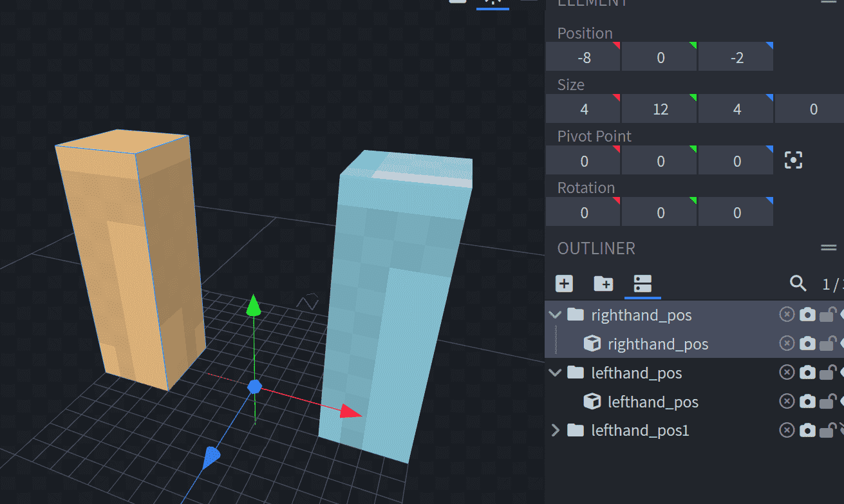Click the Add Group folder-plus icon
The width and height of the screenshot is (844, 504).
pyautogui.click(x=603, y=283)
